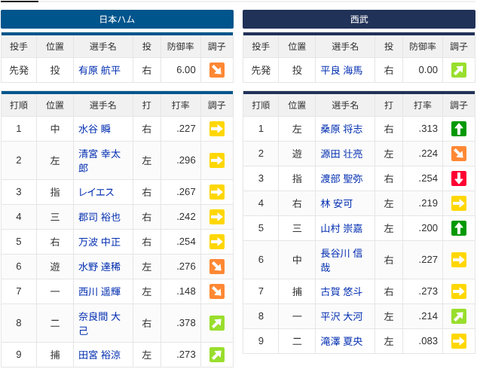Click 先発 cell in 西武 pitcher row
Viewport: 480px width, 369px height.
tap(261, 70)
